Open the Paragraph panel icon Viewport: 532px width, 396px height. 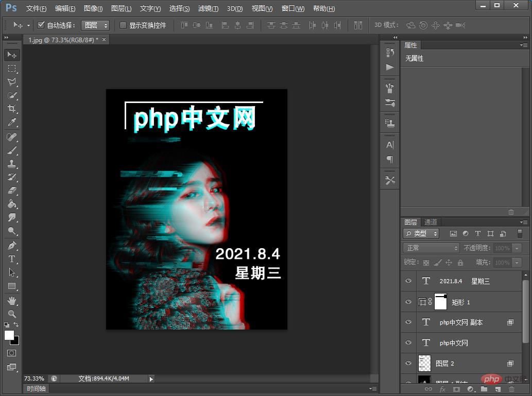[x=390, y=159]
